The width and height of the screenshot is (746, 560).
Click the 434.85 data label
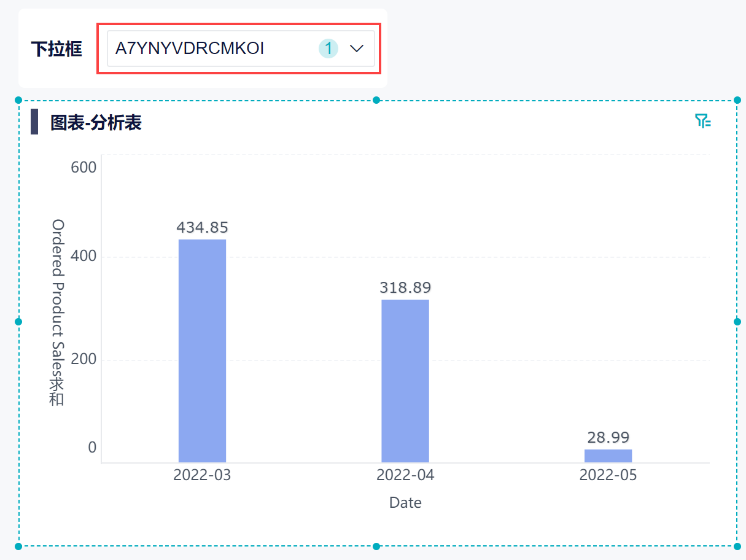[x=202, y=228]
